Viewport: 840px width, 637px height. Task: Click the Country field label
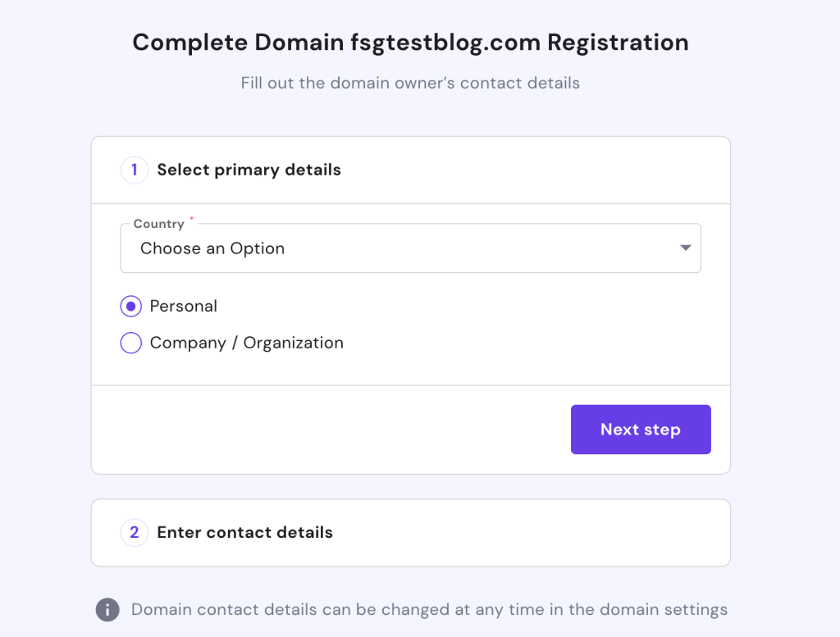158,224
